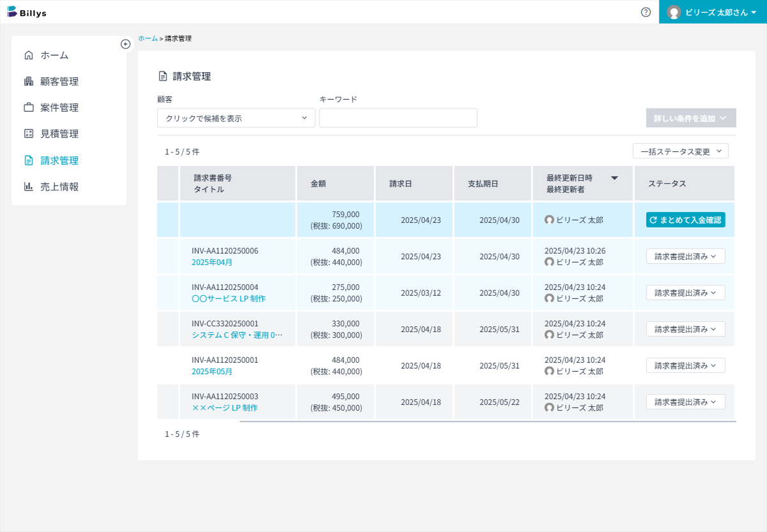Viewport: 767px width, 532px height.
Task: Open the 〇〇サービス LP 制作 invoice link
Action: tap(229, 299)
